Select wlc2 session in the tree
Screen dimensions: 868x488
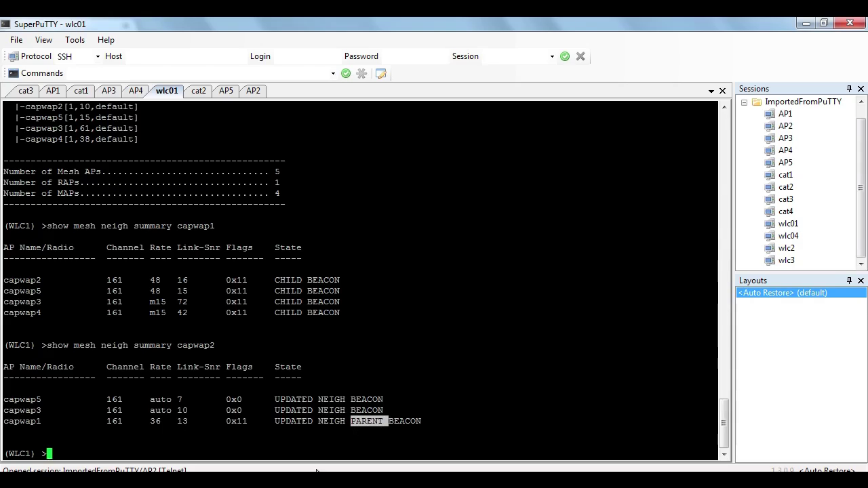tap(786, 248)
